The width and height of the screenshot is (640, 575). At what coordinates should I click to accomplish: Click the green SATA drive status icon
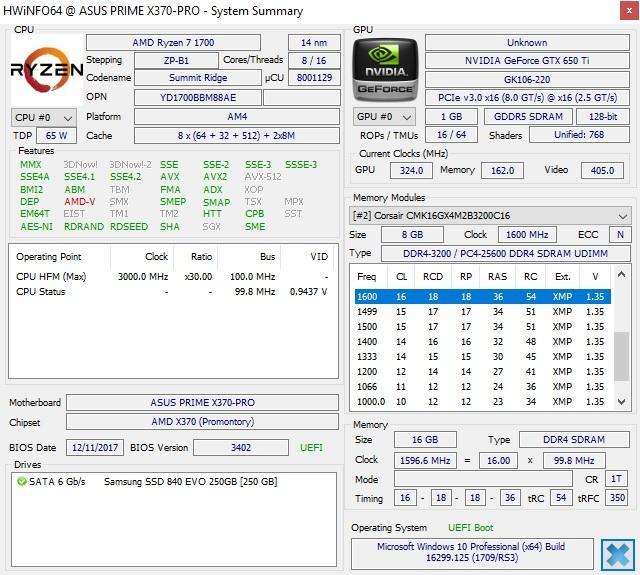[x=21, y=482]
